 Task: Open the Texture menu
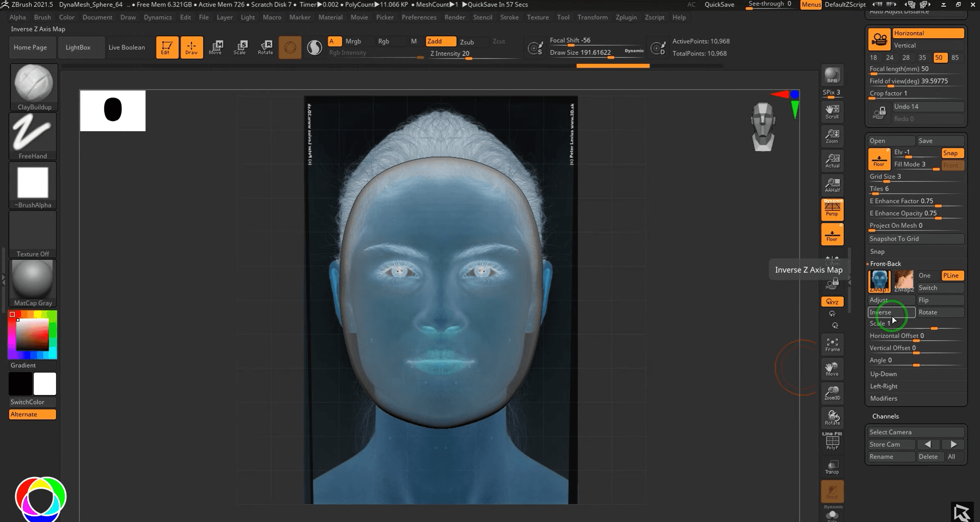pyautogui.click(x=537, y=17)
